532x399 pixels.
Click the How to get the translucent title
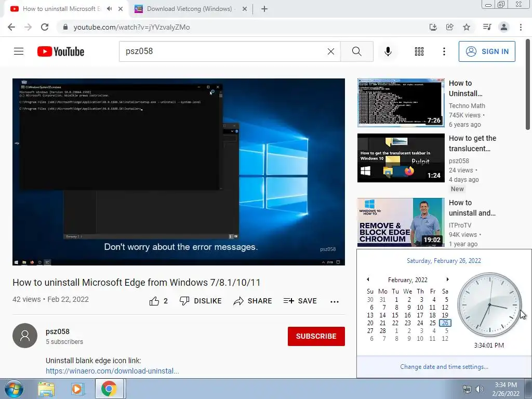pos(473,143)
